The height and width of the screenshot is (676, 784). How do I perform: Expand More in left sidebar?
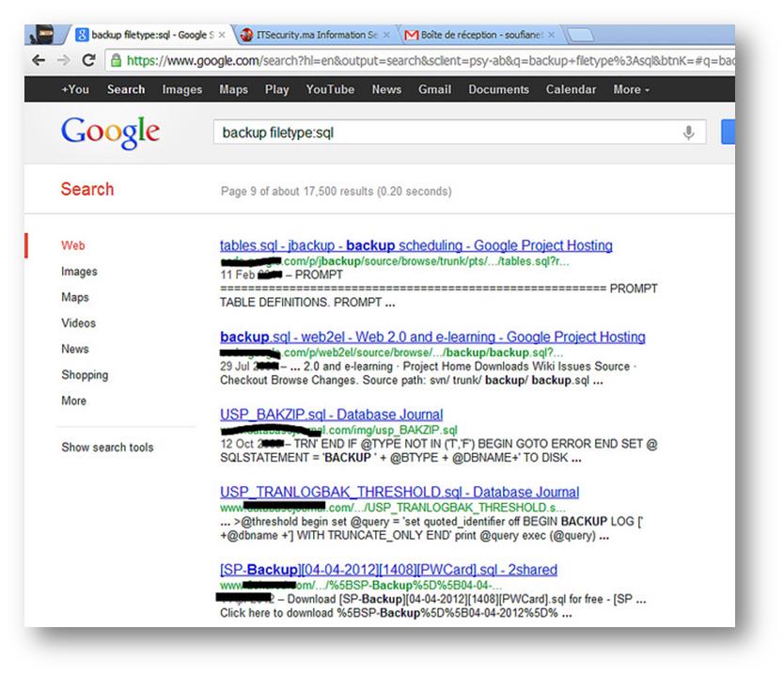pos(74,401)
